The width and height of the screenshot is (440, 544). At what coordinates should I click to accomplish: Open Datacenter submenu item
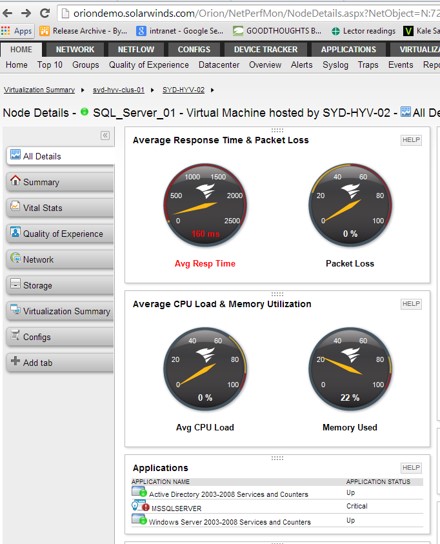(x=219, y=65)
